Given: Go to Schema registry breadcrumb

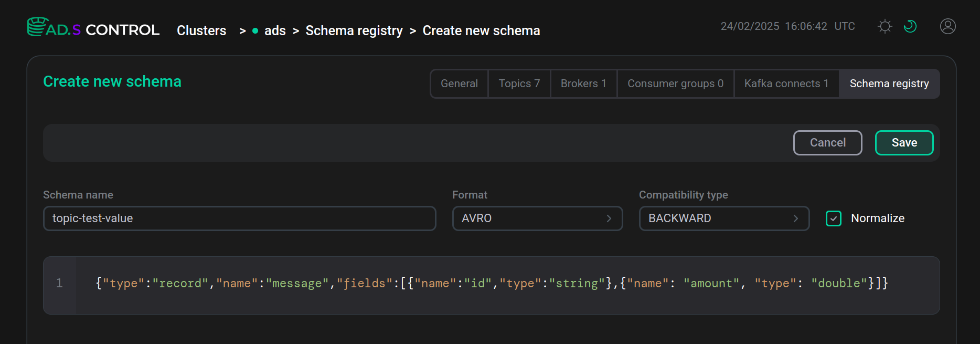Looking at the screenshot, I should click(354, 30).
